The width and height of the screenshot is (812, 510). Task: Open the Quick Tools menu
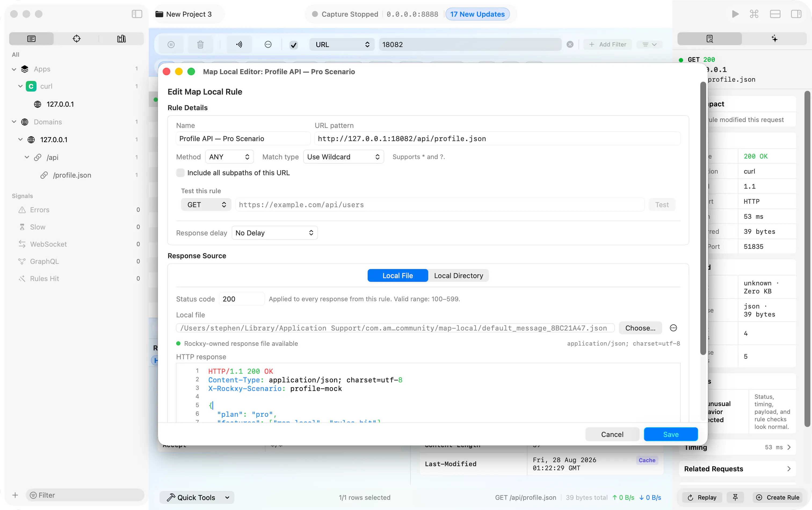197,497
